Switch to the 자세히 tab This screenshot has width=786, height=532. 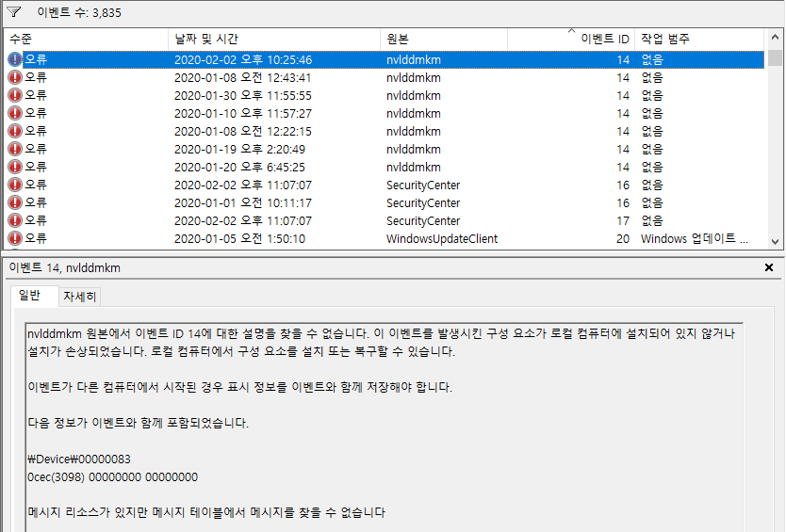[80, 297]
